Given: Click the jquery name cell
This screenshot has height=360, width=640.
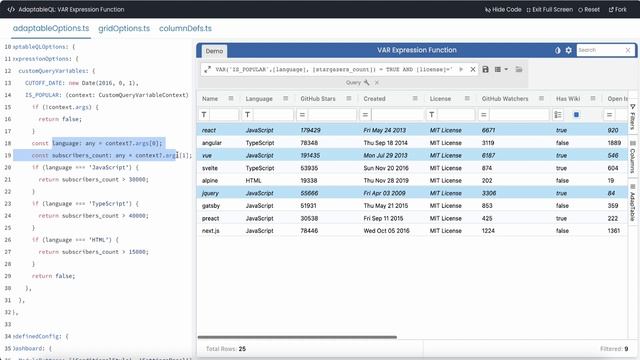Looking at the screenshot, I should pyautogui.click(x=210, y=193).
